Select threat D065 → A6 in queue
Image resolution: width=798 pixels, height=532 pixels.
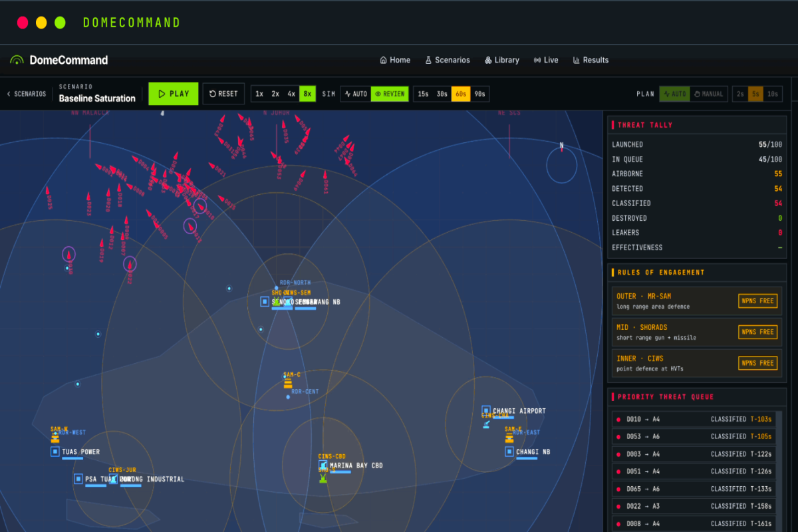coord(694,489)
